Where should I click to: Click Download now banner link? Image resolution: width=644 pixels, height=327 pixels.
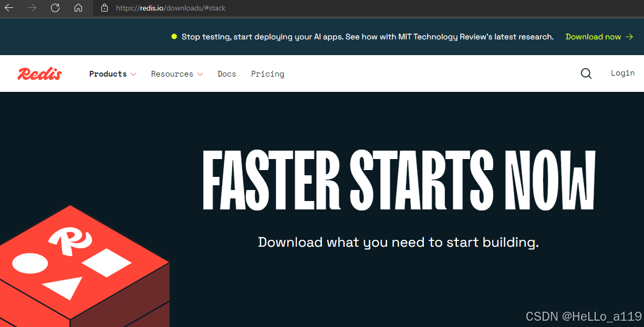coord(600,37)
